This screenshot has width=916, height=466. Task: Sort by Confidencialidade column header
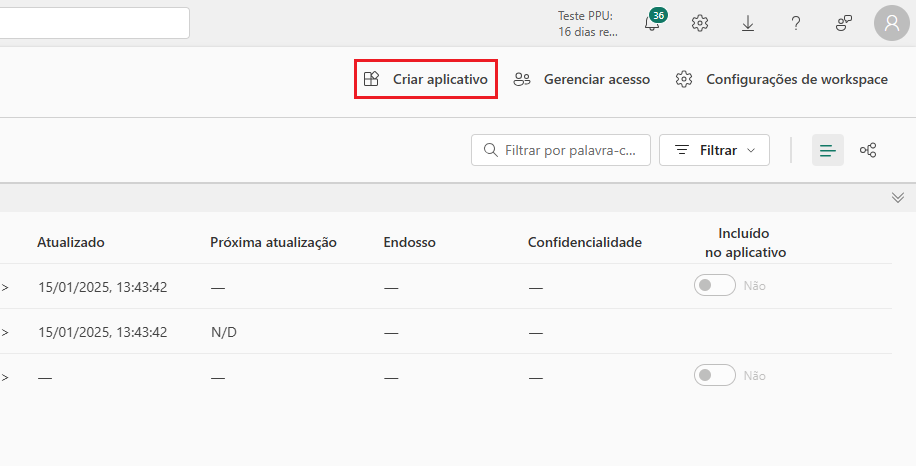click(x=585, y=242)
